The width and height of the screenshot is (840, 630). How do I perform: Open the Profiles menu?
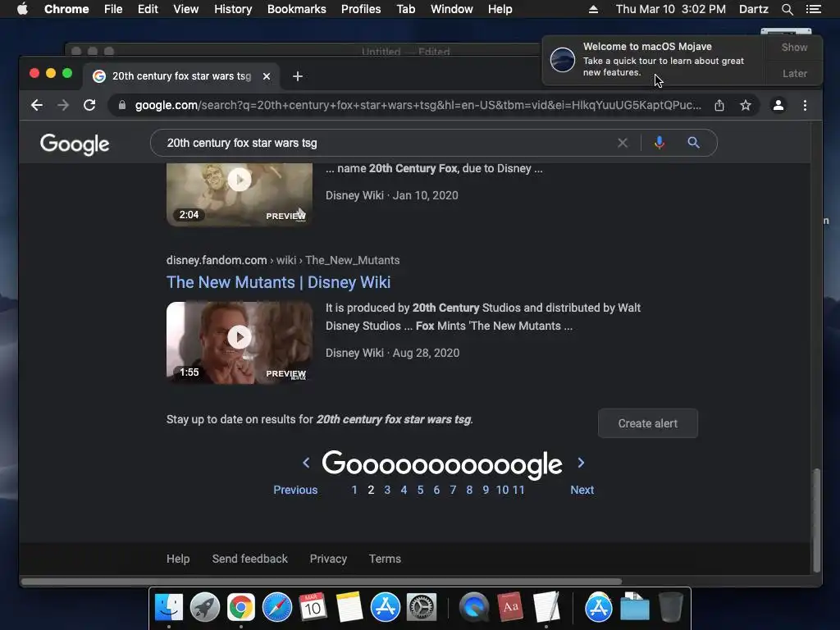[361, 9]
